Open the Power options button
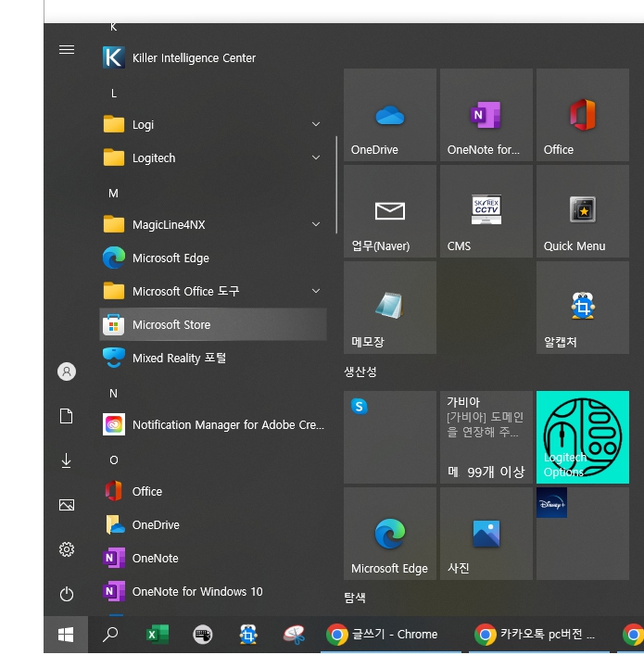This screenshot has width=644, height=655. pyautogui.click(x=67, y=594)
